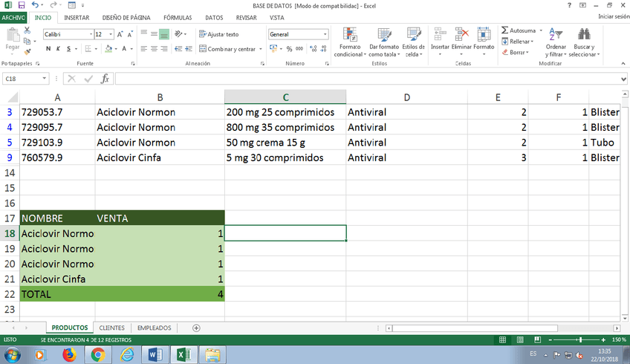630x364 pixels.
Task: Toggle Ajustar texto wrap option
Action: 218,34
